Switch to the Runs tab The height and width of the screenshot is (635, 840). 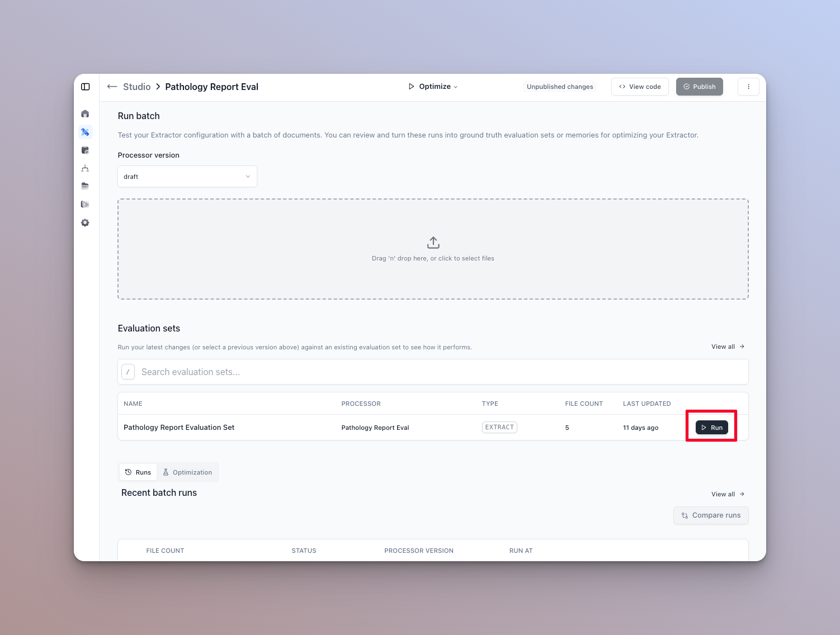(x=138, y=472)
